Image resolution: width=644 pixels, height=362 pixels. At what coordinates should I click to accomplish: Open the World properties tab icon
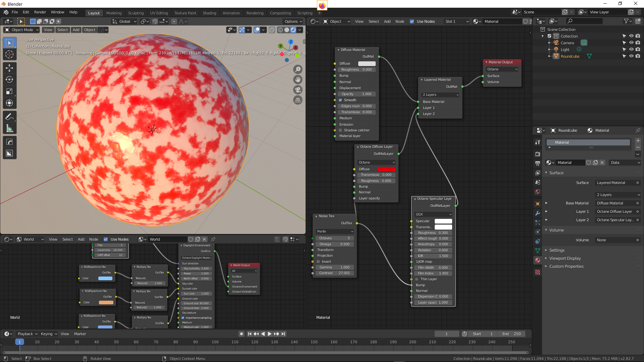tap(538, 192)
